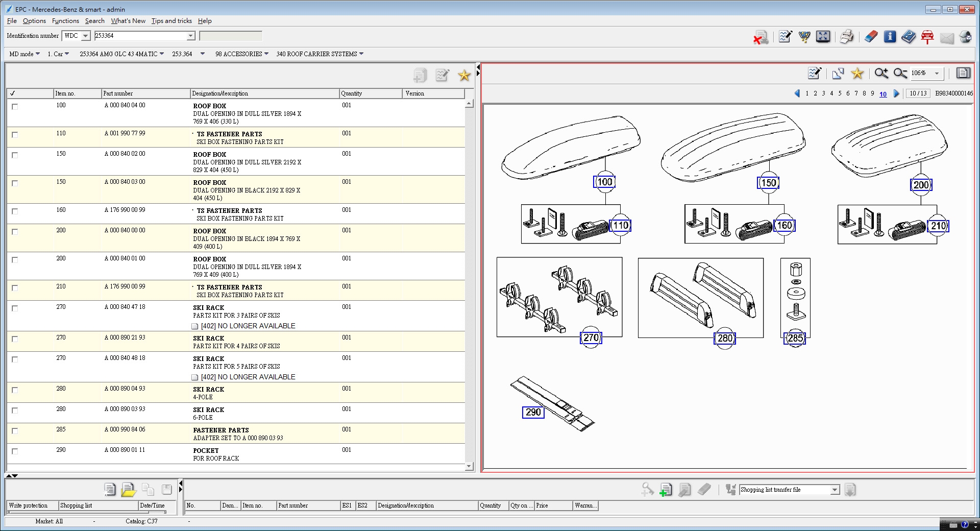Image resolution: width=980 pixels, height=531 pixels.
Task: Open the yellow folder shopping list icon
Action: tap(128, 490)
